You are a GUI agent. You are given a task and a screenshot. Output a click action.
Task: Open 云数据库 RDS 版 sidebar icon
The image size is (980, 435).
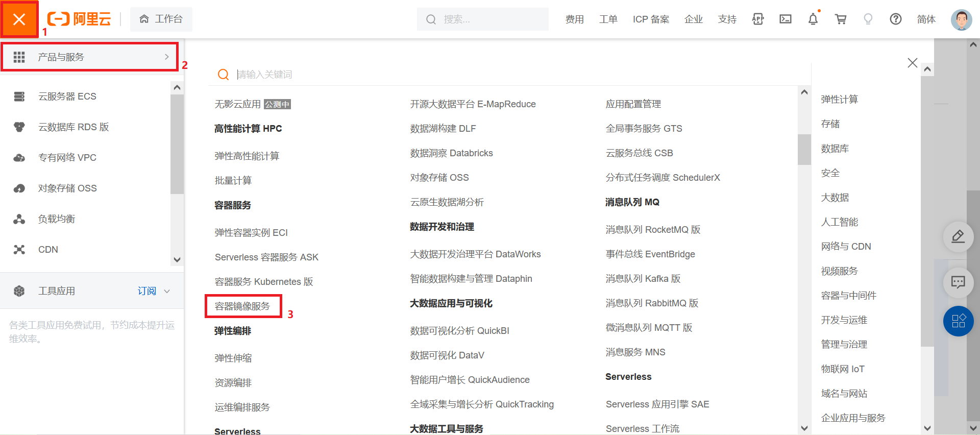[x=19, y=127]
